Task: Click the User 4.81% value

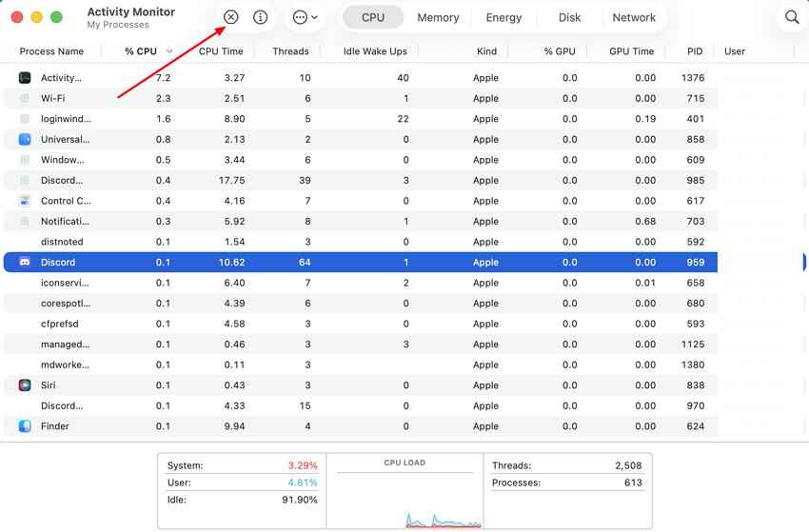Action: point(303,483)
